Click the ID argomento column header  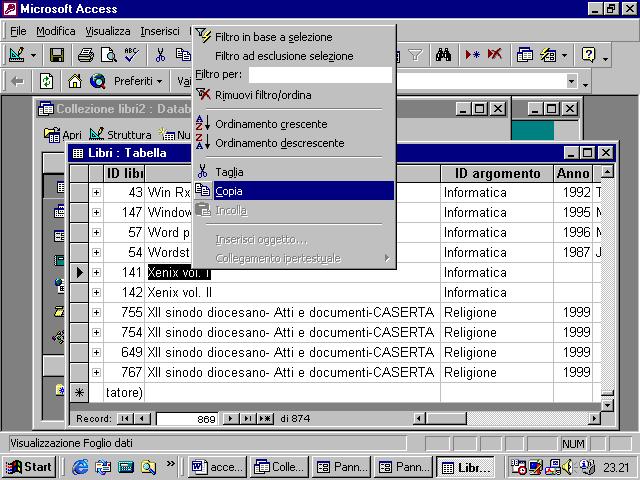coord(497,174)
